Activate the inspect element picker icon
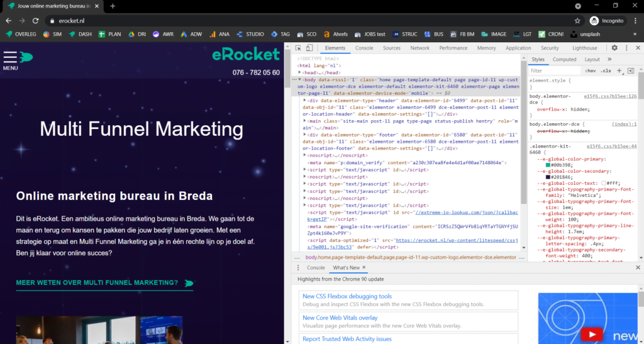The width and height of the screenshot is (644, 344). point(298,48)
